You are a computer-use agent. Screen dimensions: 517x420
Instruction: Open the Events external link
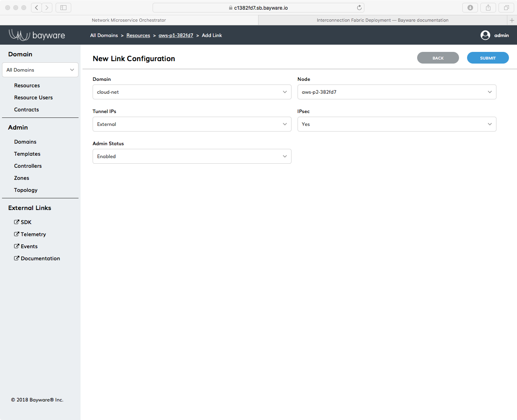[29, 246]
